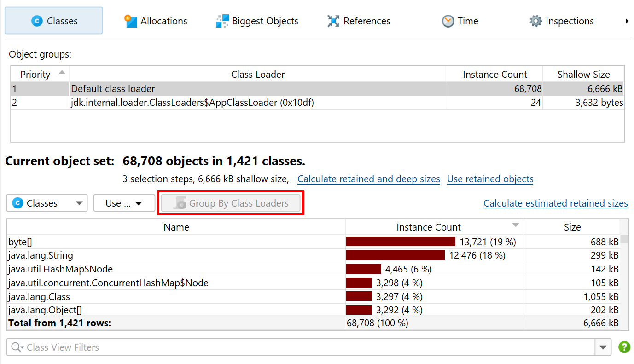Open the Class View Filters history dropdown
Image resolution: width=634 pixels, height=364 pixels.
pyautogui.click(x=603, y=347)
